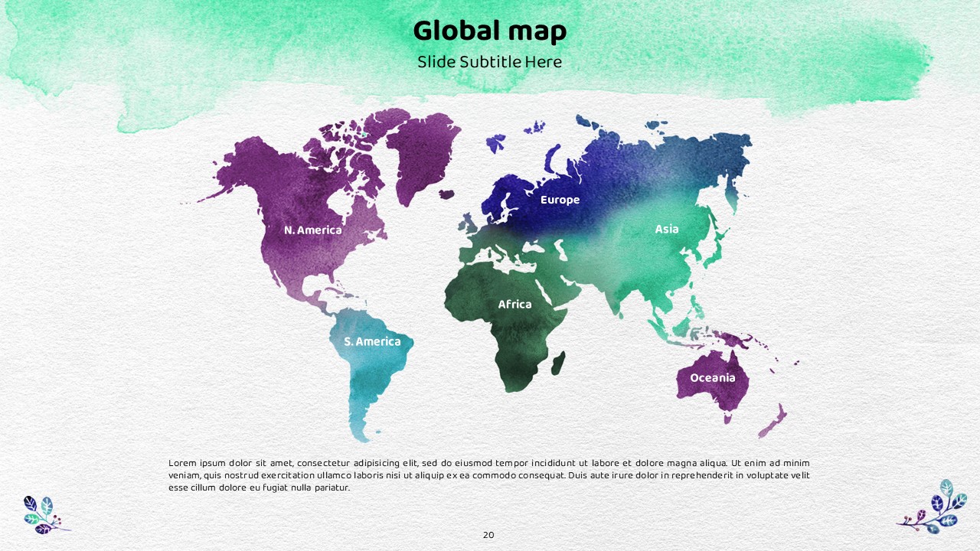This screenshot has height=551, width=980.
Task: Select the British Isles shape
Action: (x=468, y=223)
